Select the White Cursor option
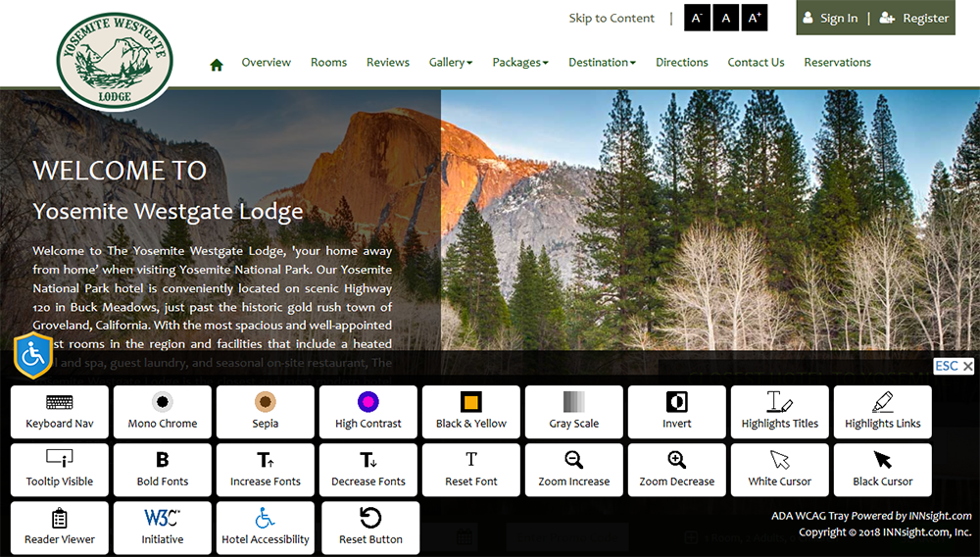This screenshot has width=980, height=557. 780,470
